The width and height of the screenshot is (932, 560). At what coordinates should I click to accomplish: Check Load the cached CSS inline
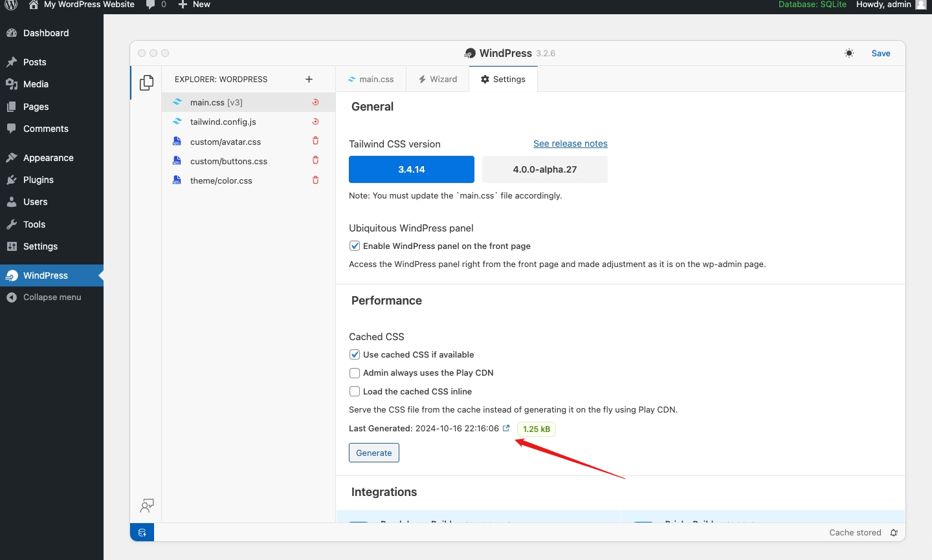click(355, 391)
